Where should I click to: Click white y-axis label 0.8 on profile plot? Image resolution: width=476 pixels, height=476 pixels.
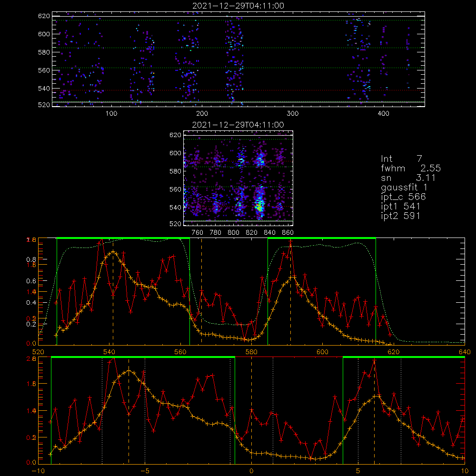coord(31,259)
